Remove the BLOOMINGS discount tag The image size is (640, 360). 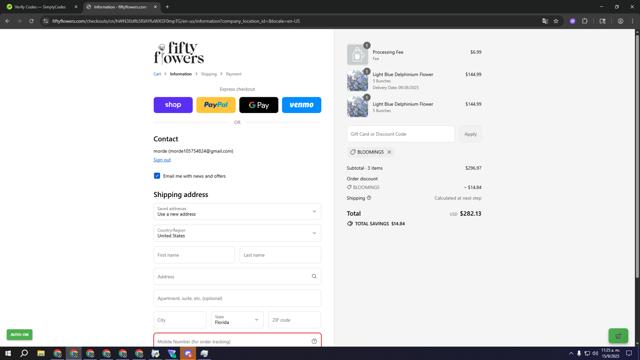coord(389,152)
